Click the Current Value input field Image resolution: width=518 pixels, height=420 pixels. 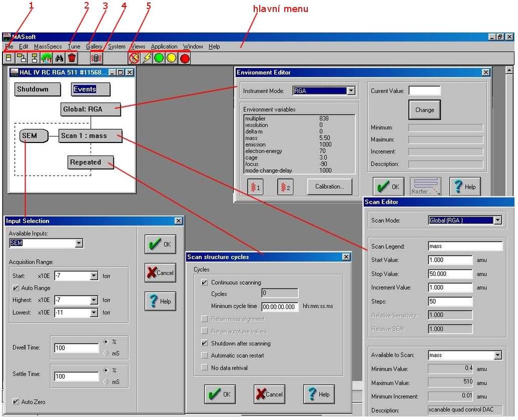pyautogui.click(x=424, y=90)
